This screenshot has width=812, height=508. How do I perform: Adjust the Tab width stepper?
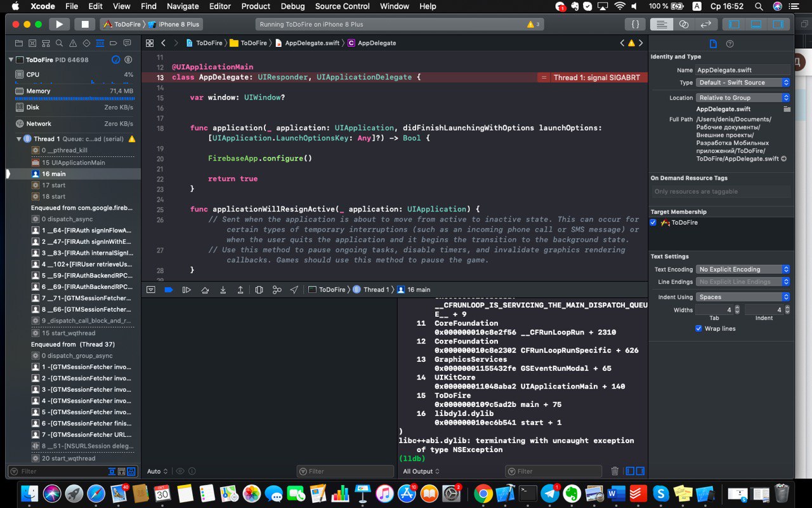(x=738, y=310)
